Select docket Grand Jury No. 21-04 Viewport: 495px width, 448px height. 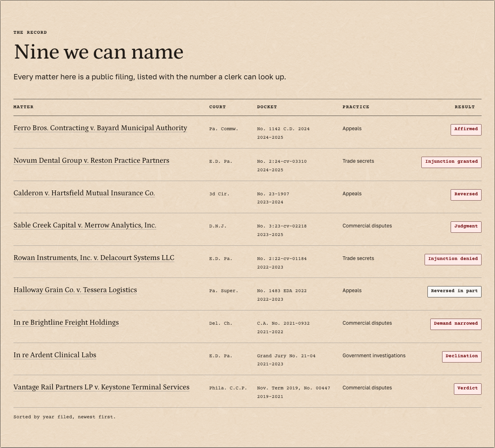coord(286,356)
